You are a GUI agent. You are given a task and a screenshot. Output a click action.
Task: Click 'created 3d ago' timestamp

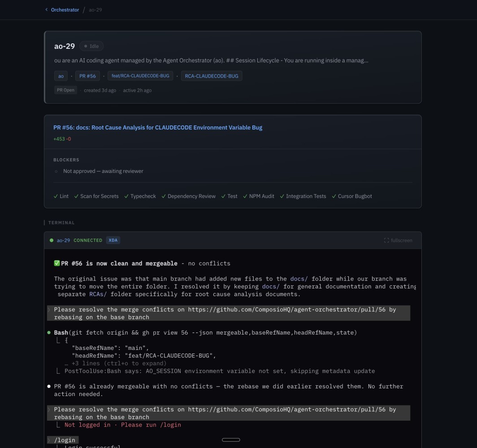click(100, 90)
